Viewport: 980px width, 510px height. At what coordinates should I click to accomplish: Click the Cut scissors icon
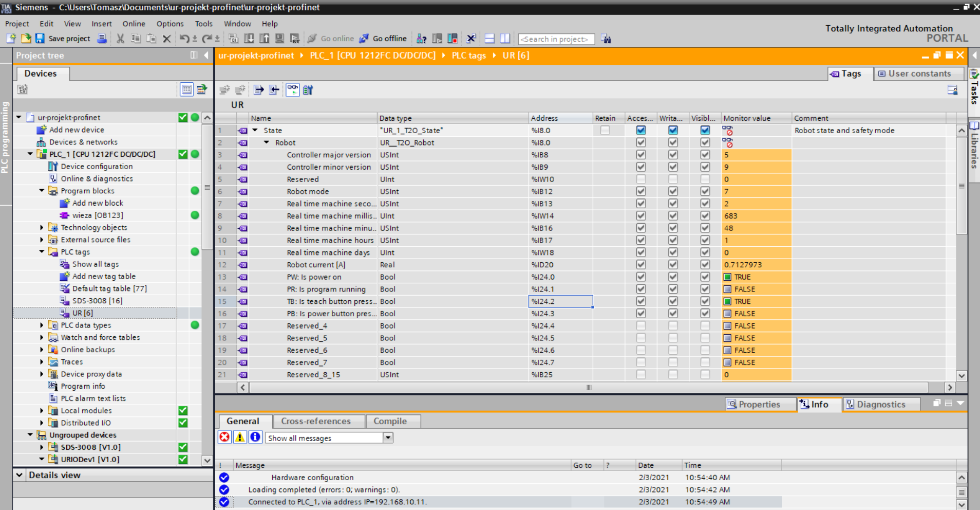(x=121, y=39)
